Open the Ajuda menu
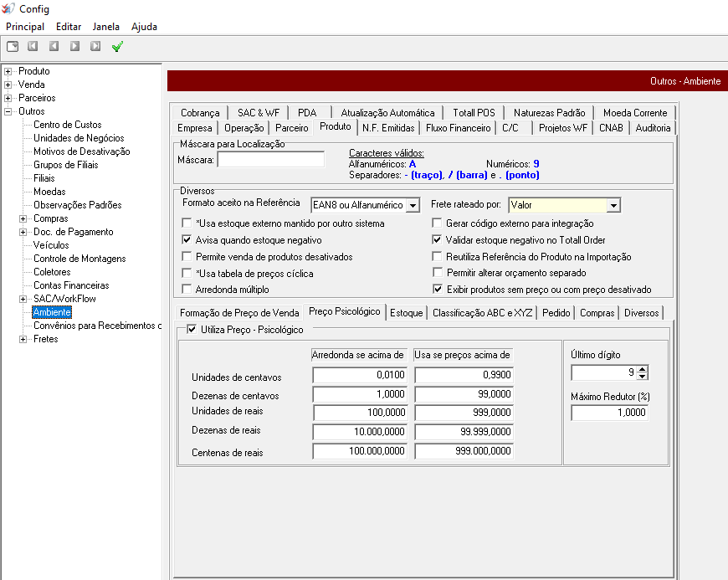 144,27
